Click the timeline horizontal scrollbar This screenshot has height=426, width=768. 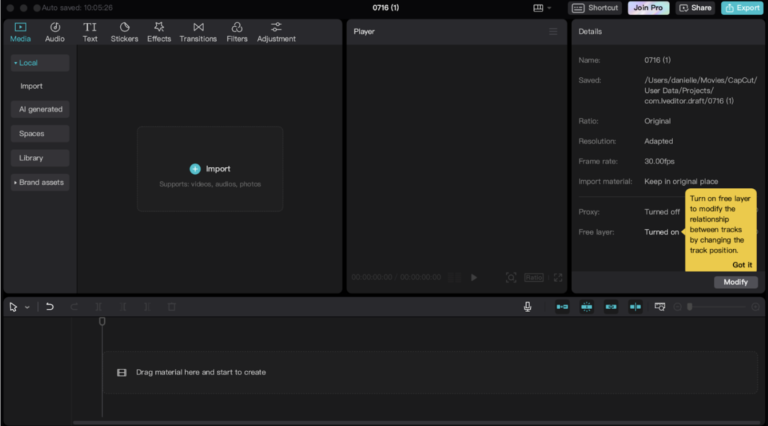[416, 422]
